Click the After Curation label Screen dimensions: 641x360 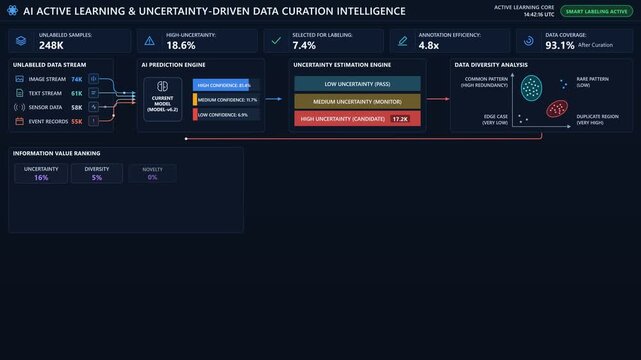[595, 45]
